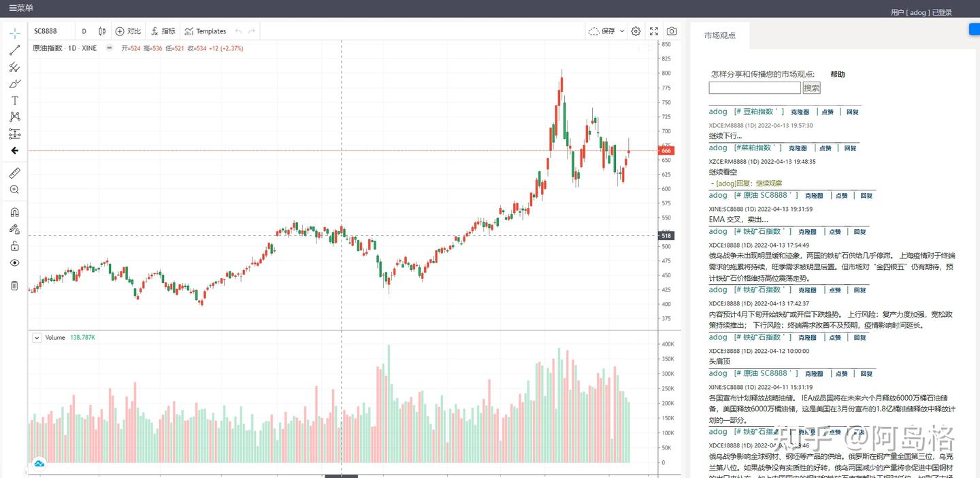Open the D timeframe interval selector
The height and width of the screenshot is (478, 980).
coord(84,31)
